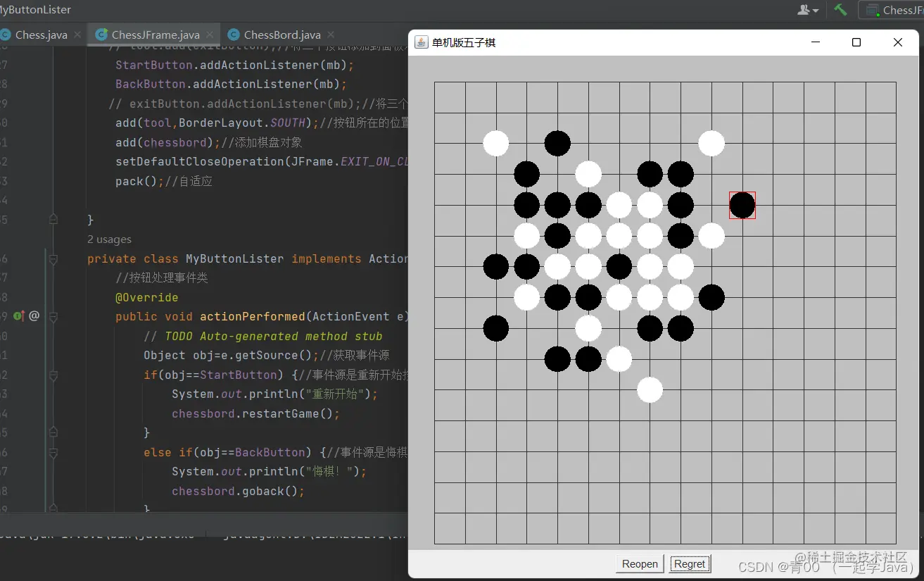Click the run configuration icon beside ChessJF

point(873,10)
